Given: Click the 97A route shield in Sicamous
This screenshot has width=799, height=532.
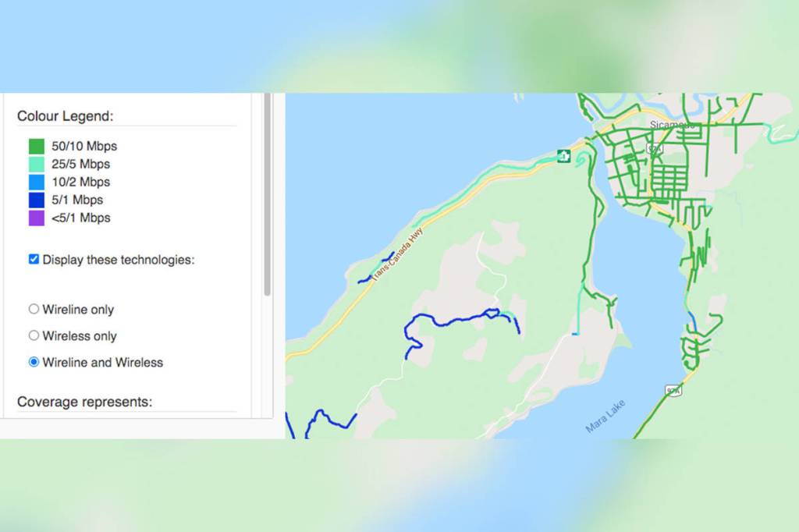Looking at the screenshot, I should 655,147.
